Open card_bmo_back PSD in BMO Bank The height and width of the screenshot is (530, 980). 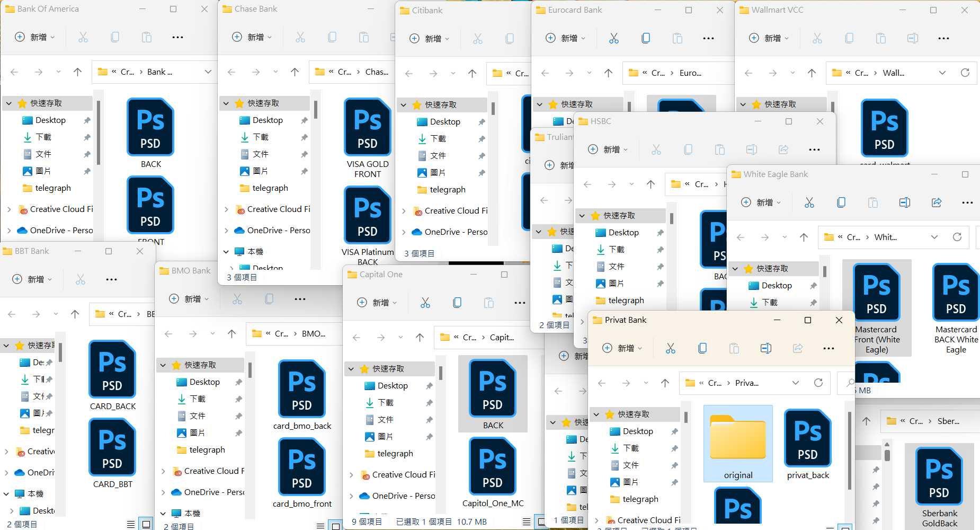(302, 395)
